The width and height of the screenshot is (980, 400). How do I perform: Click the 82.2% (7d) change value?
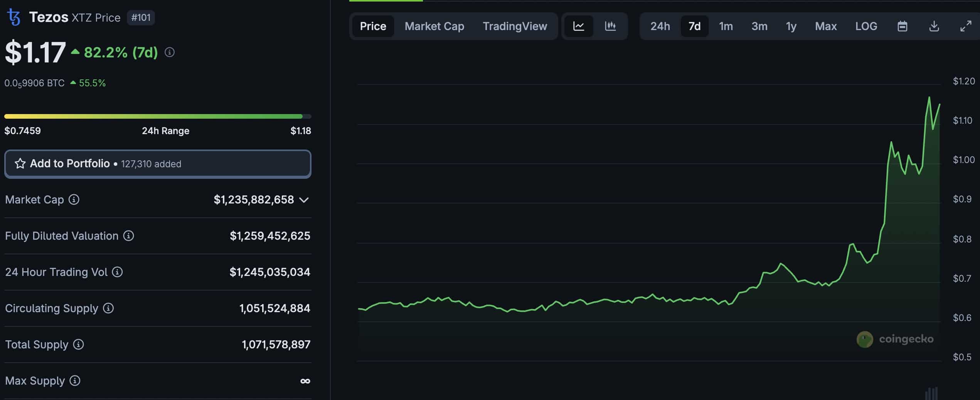point(121,52)
